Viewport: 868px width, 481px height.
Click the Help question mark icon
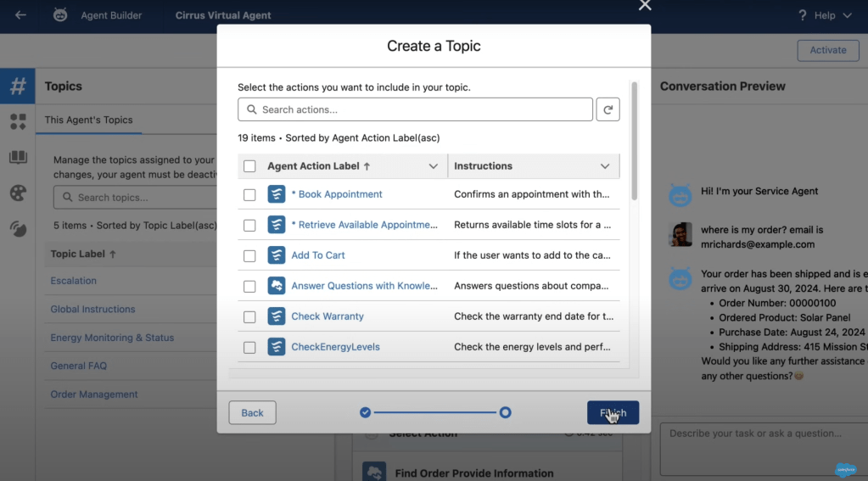(x=802, y=15)
